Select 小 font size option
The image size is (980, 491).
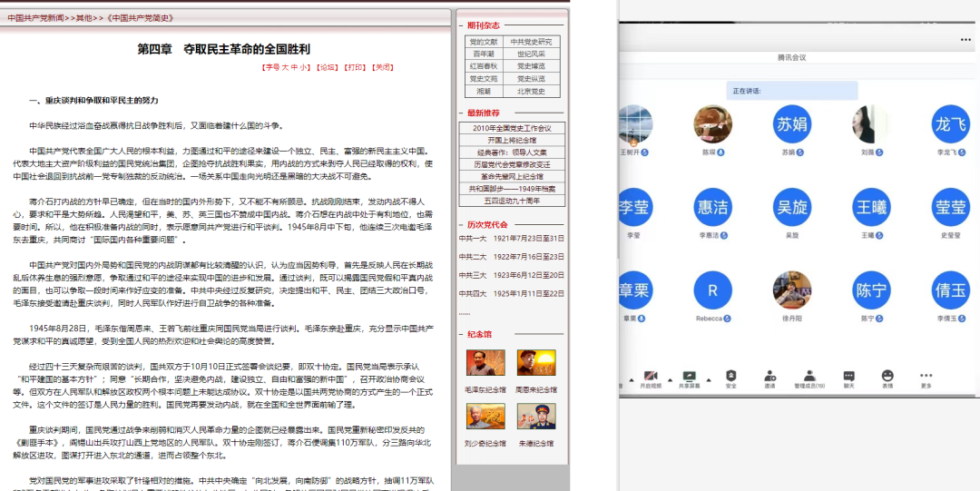[304, 67]
